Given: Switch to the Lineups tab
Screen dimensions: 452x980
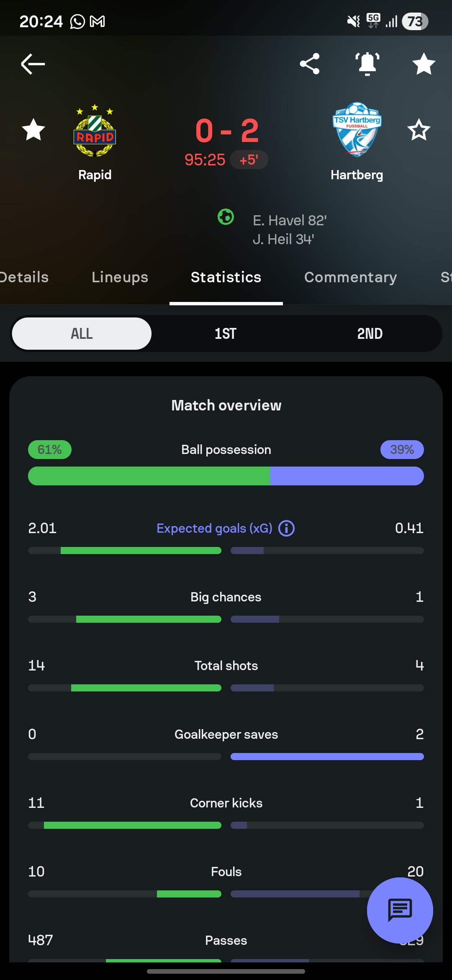Looking at the screenshot, I should (120, 277).
